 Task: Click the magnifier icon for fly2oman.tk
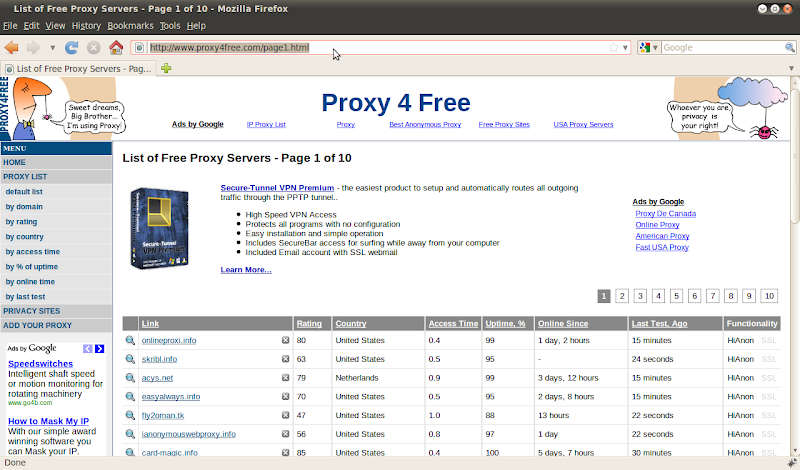(130, 415)
